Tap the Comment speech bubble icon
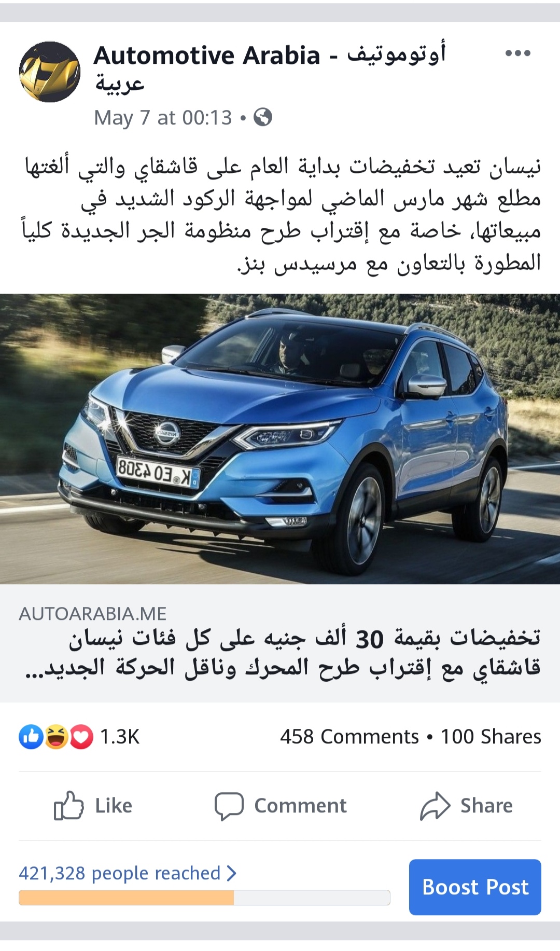This screenshot has width=560, height=951. tap(229, 806)
